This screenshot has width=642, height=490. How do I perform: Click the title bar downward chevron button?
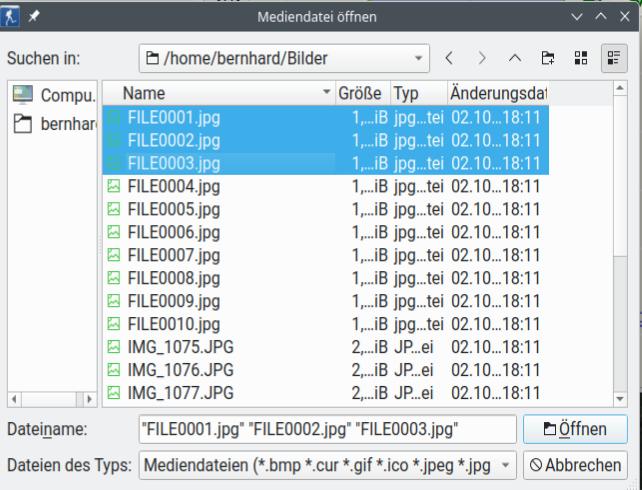tap(576, 17)
